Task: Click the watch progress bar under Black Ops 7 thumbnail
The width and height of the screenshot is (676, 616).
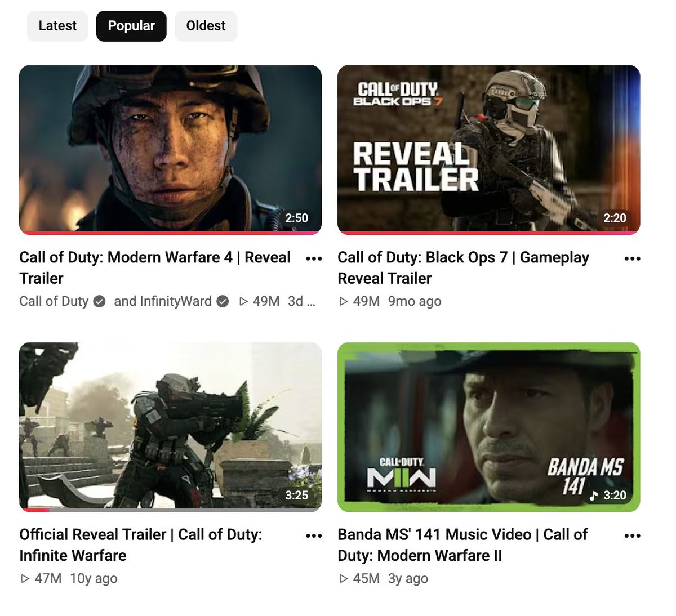Action: point(488,233)
